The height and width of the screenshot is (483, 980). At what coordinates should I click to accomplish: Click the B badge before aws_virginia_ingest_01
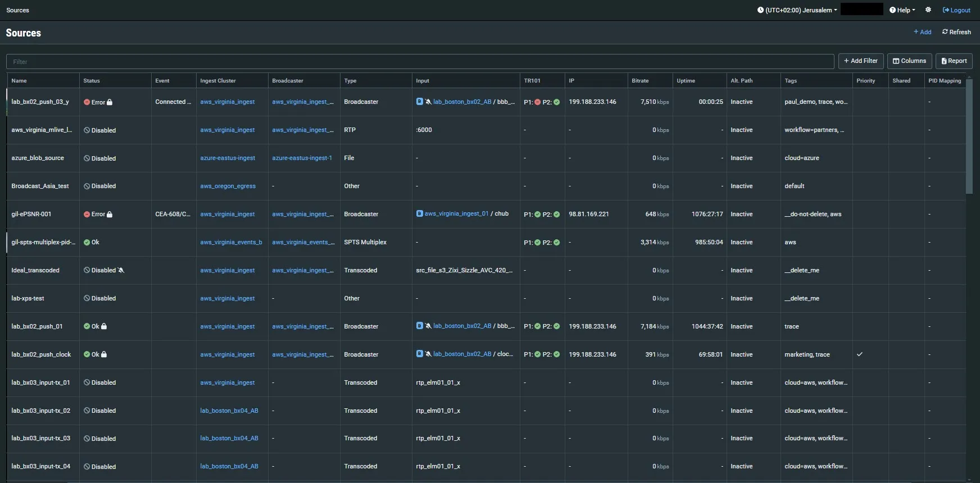[420, 213]
